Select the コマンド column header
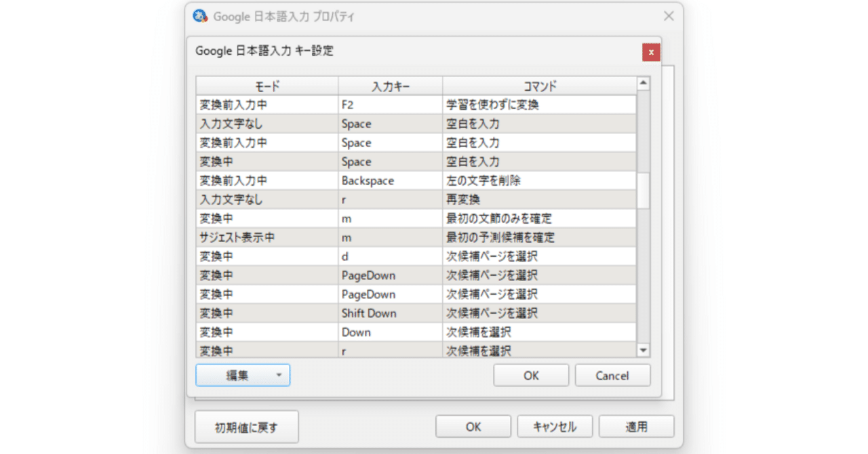This screenshot has height=454, width=868. point(539,85)
